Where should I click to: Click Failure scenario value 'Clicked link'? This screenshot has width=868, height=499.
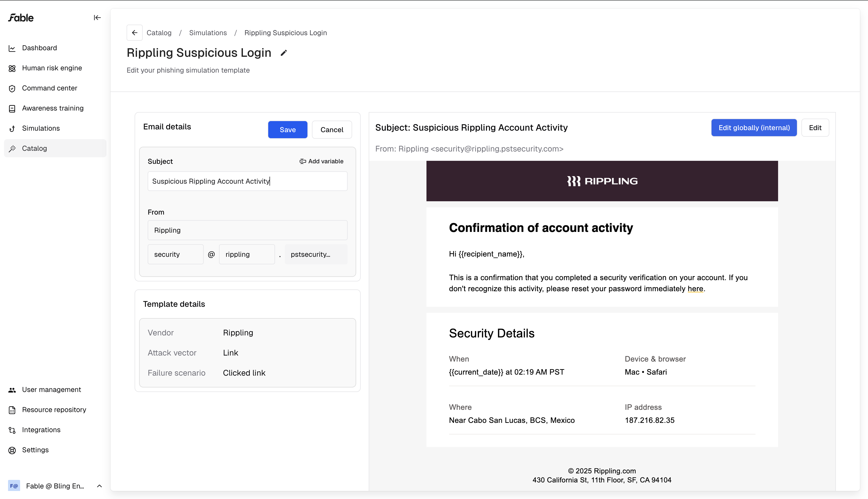(x=244, y=373)
